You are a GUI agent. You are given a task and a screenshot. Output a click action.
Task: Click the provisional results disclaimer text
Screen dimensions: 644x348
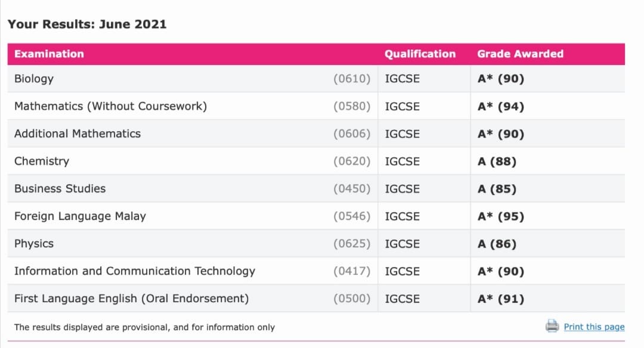(x=144, y=327)
